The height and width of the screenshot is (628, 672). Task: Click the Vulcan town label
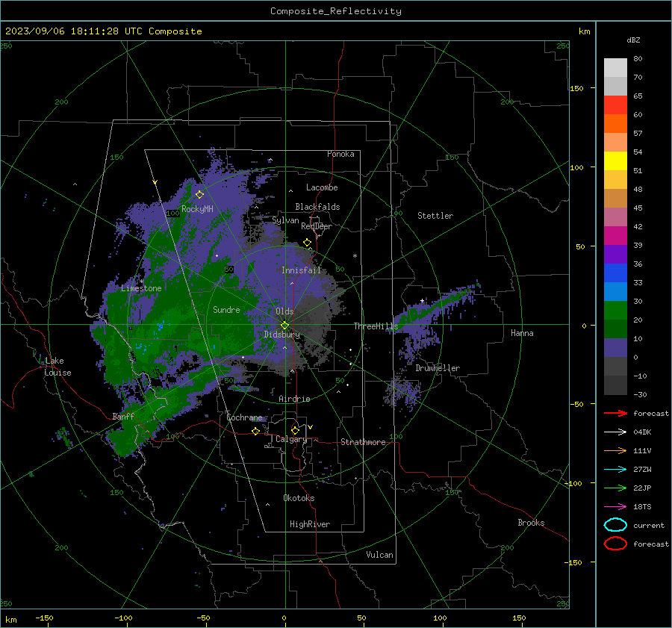379,555
